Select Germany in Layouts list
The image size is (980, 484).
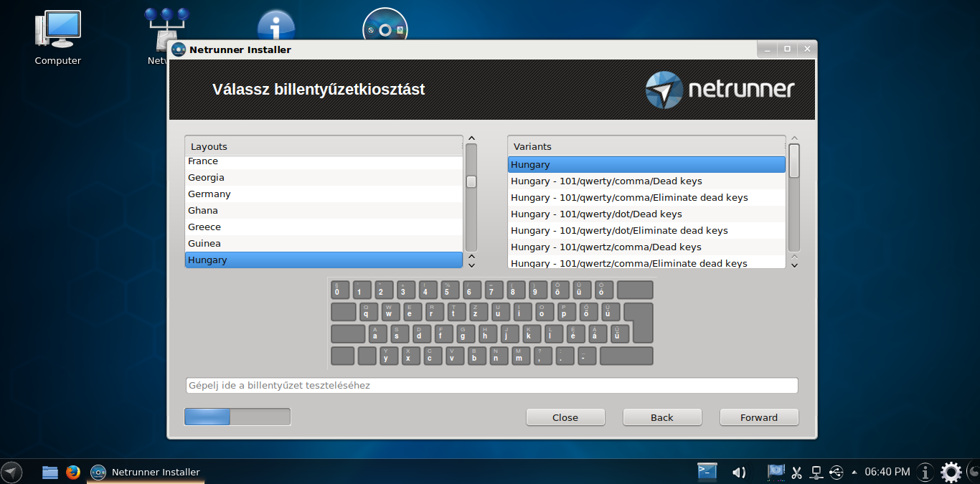(324, 194)
